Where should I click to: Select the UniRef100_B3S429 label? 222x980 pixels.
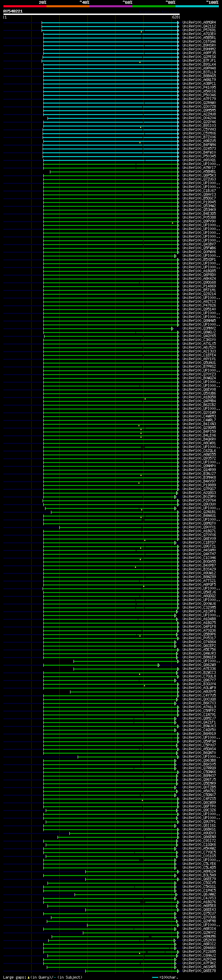199,569
